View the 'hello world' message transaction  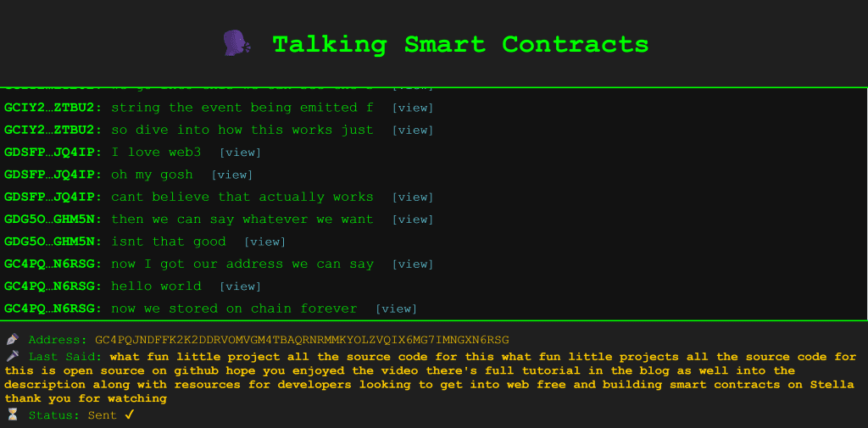click(x=240, y=286)
